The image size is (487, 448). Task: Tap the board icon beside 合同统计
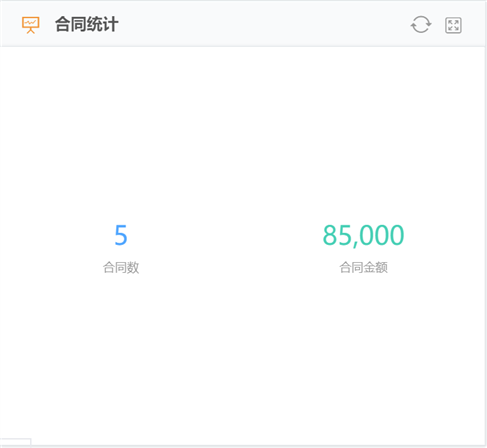(x=31, y=25)
